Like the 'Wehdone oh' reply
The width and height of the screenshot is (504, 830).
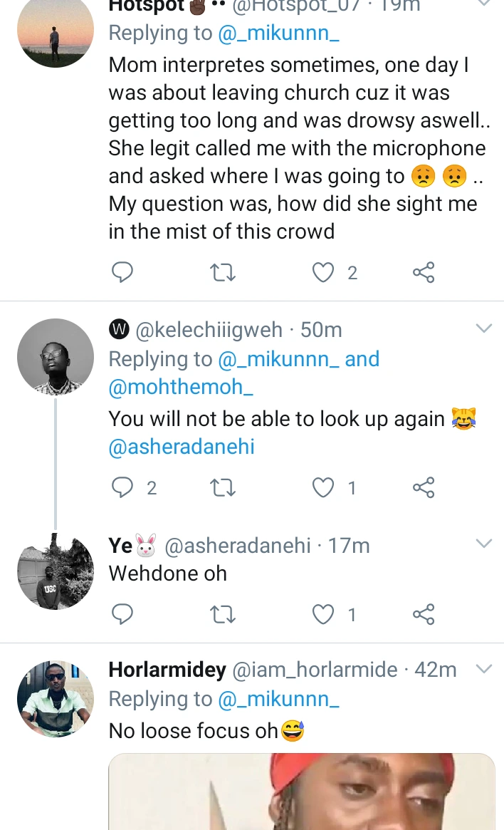click(324, 614)
